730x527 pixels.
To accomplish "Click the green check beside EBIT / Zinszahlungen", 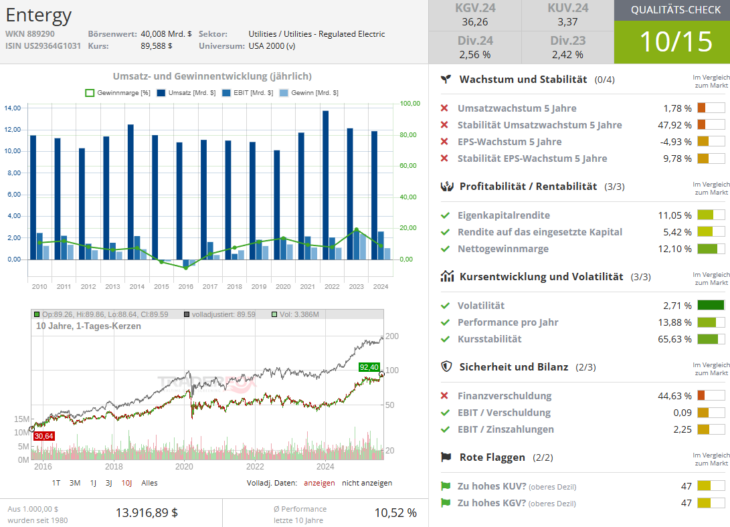I will [445, 429].
